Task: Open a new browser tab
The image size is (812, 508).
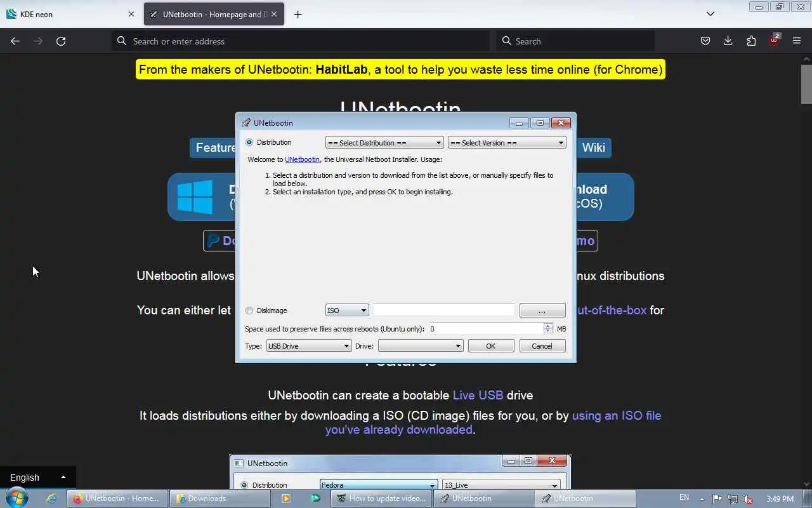Action: pyautogui.click(x=298, y=14)
